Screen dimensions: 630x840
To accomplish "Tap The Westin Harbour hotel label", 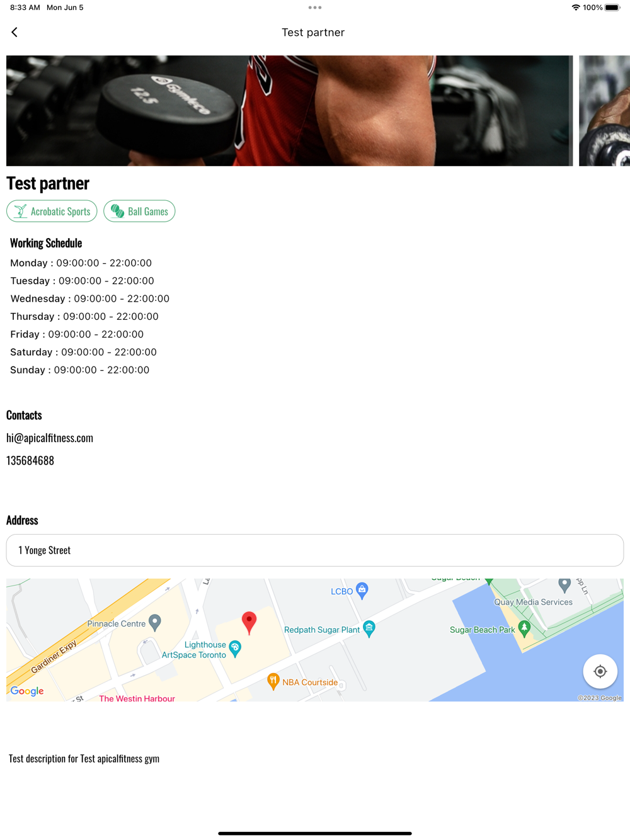I will point(137,698).
